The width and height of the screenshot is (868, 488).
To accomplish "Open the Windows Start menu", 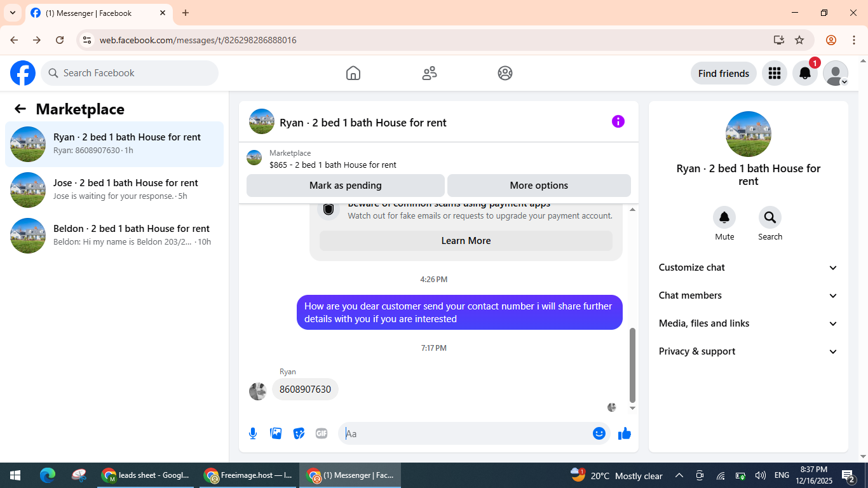I will pos(15,475).
